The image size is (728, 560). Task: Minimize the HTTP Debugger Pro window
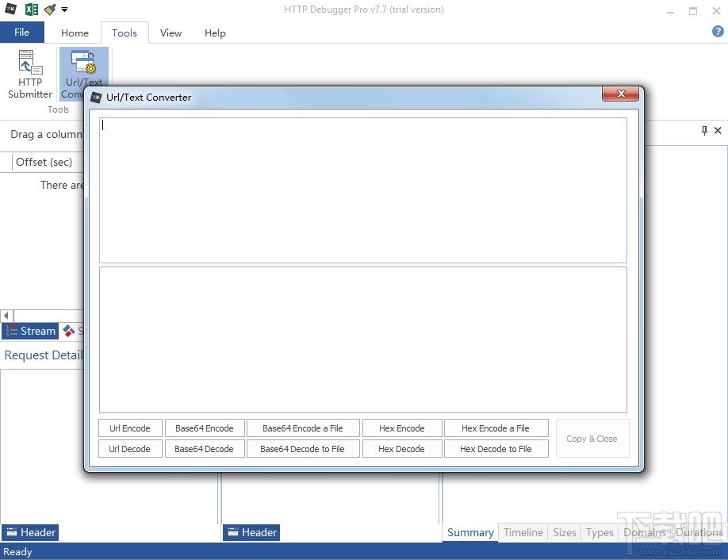point(670,11)
